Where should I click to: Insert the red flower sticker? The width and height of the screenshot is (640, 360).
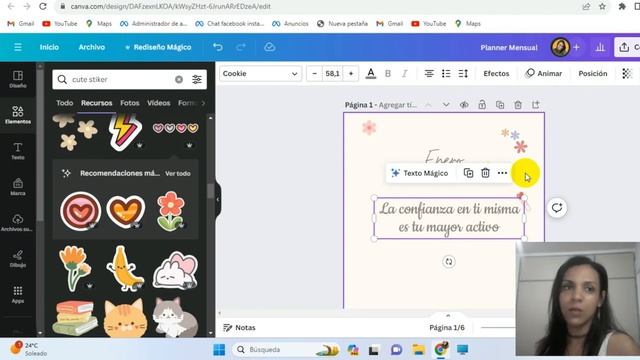click(x=170, y=211)
